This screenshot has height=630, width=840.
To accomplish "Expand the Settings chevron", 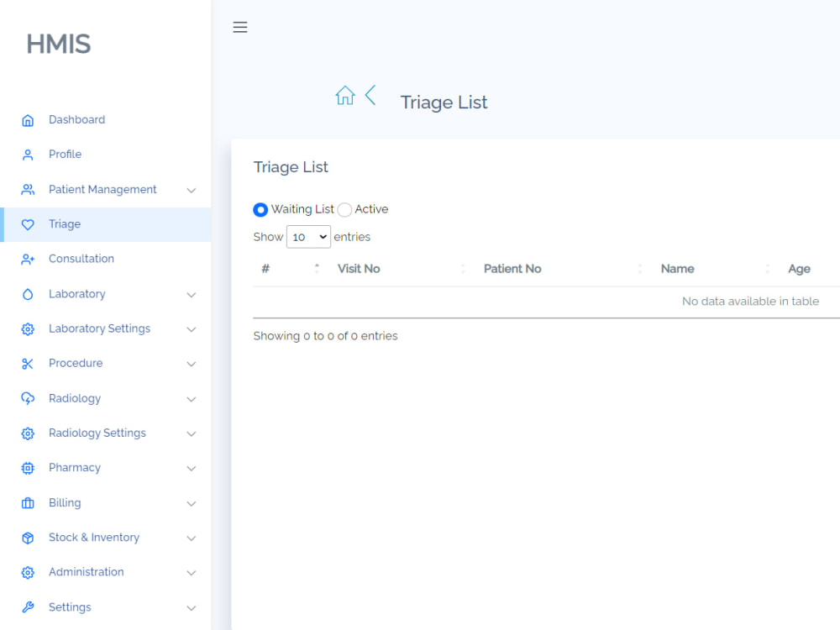I will click(x=192, y=608).
